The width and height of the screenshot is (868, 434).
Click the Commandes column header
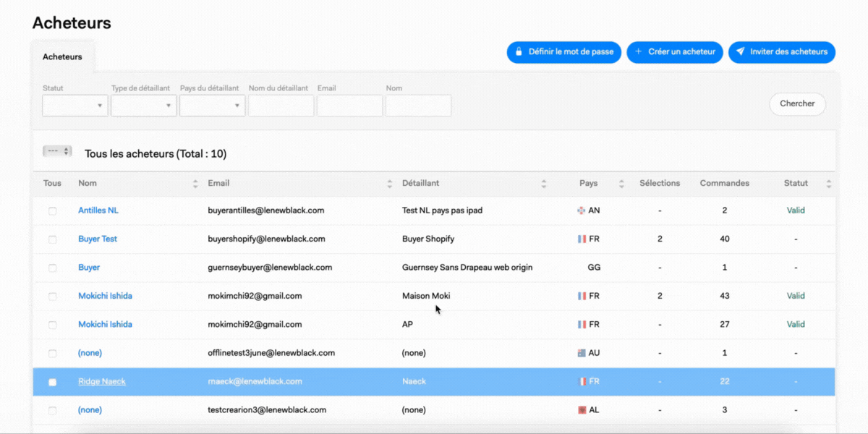click(x=725, y=183)
